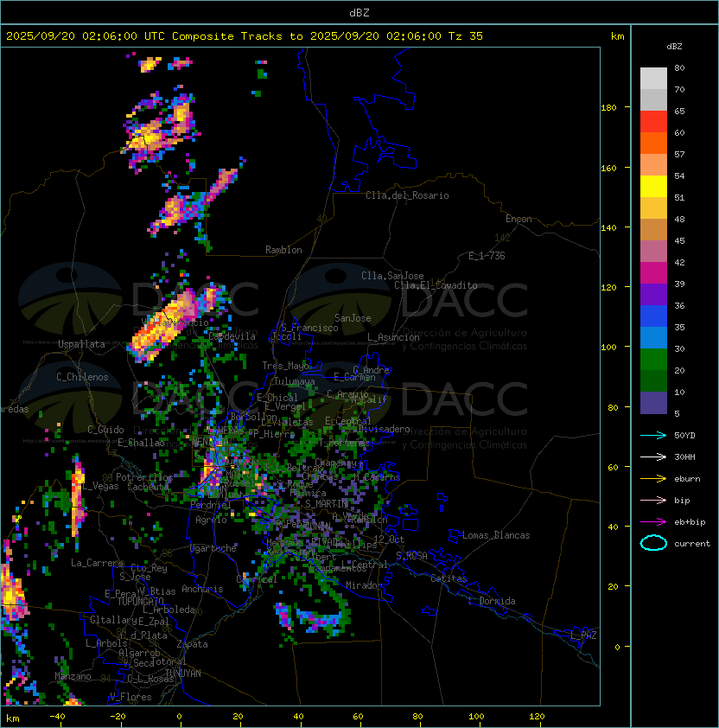Click the L_PAZ label
This screenshot has width=719, height=728.
click(x=583, y=635)
